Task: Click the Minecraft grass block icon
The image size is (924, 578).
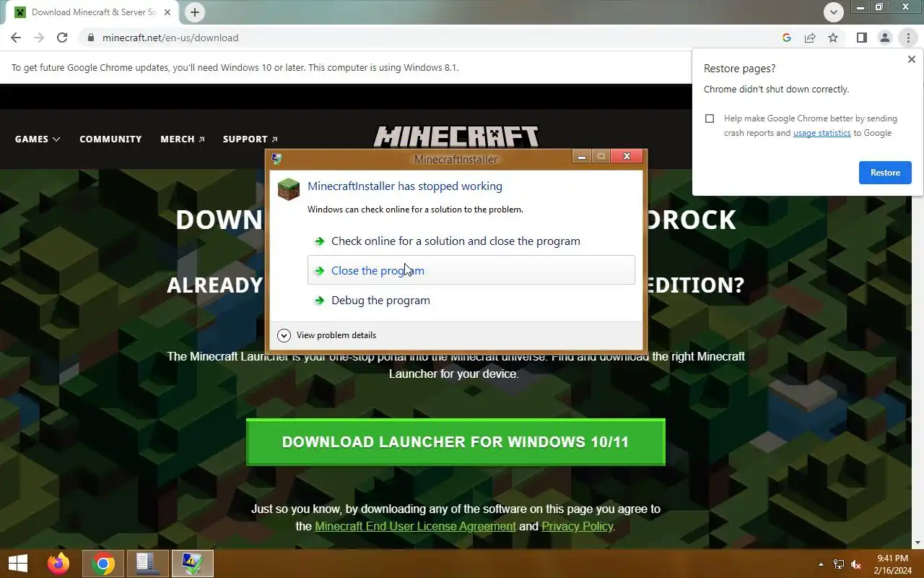Action: (x=289, y=189)
